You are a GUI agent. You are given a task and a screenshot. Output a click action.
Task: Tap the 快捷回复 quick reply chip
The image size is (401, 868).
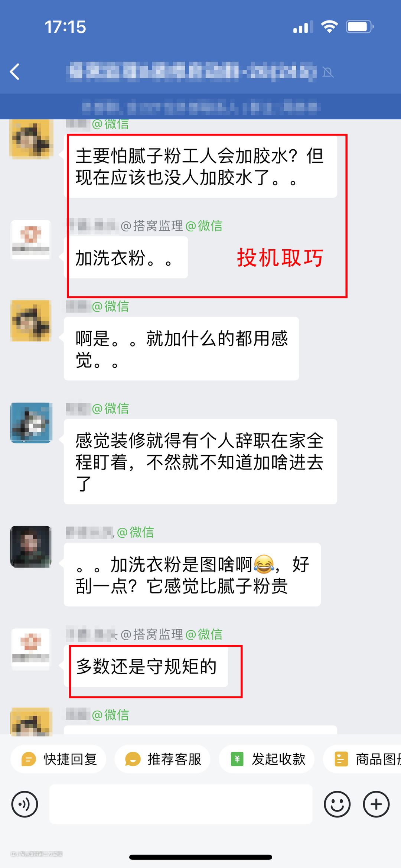[x=59, y=759]
